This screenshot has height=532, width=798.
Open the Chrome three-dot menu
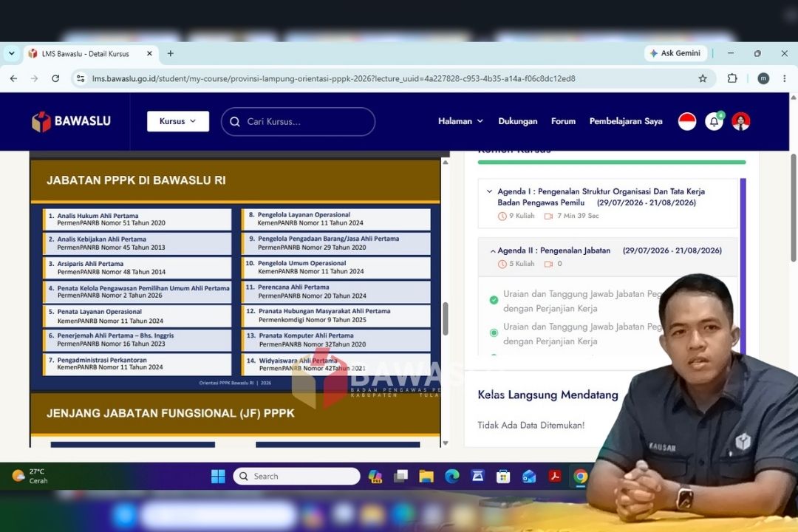(784, 78)
